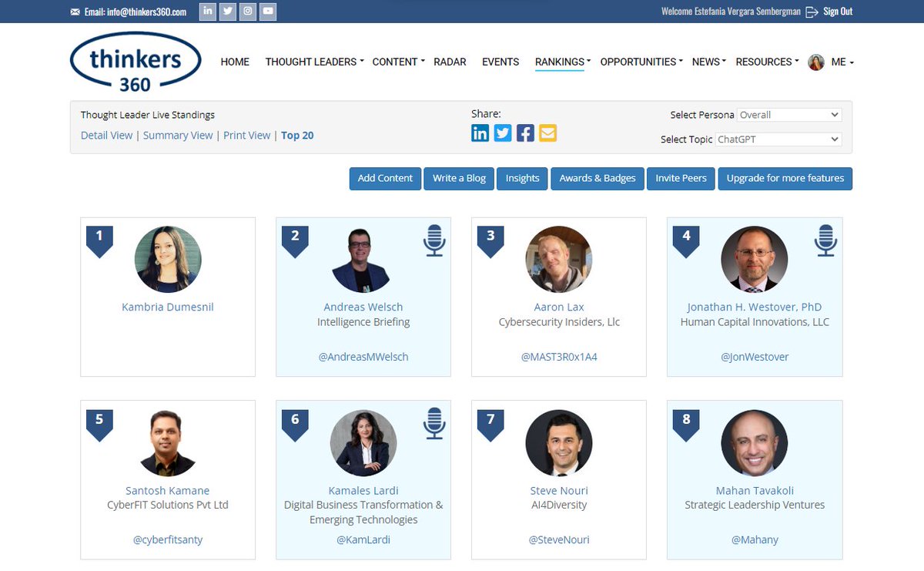Click the Sign Out arrow icon
Screen dimensions: 924x571
(x=812, y=12)
